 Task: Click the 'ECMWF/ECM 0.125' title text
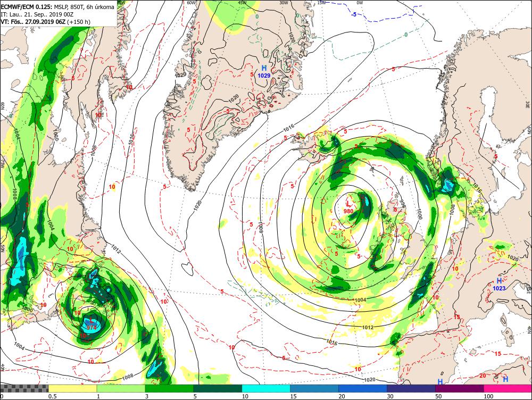[27, 7]
